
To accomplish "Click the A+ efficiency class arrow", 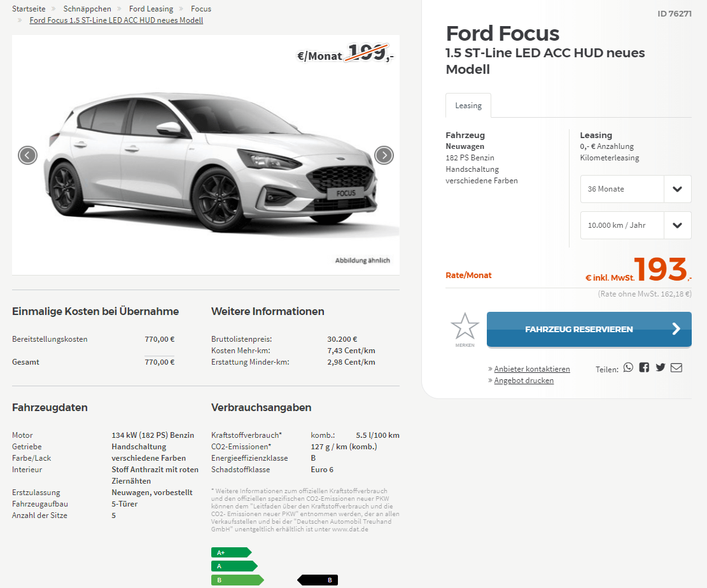I will click(231, 552).
